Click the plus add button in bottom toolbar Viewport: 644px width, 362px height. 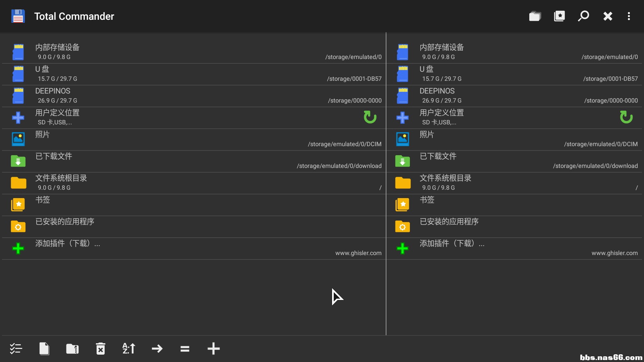[x=213, y=349]
